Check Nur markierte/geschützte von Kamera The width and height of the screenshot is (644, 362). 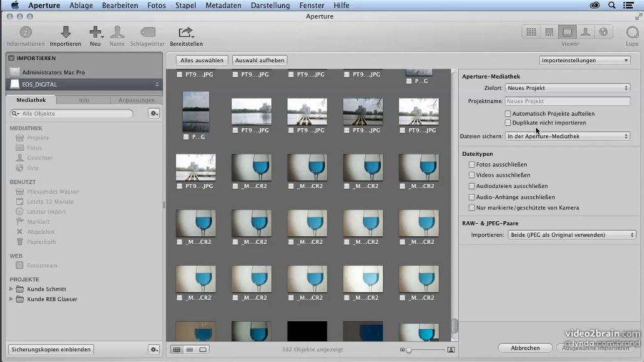click(x=472, y=208)
